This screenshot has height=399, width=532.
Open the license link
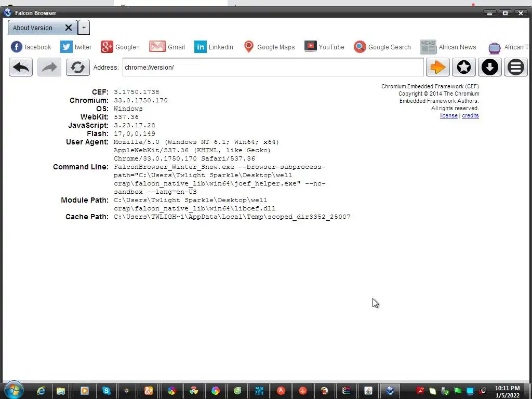click(x=448, y=115)
